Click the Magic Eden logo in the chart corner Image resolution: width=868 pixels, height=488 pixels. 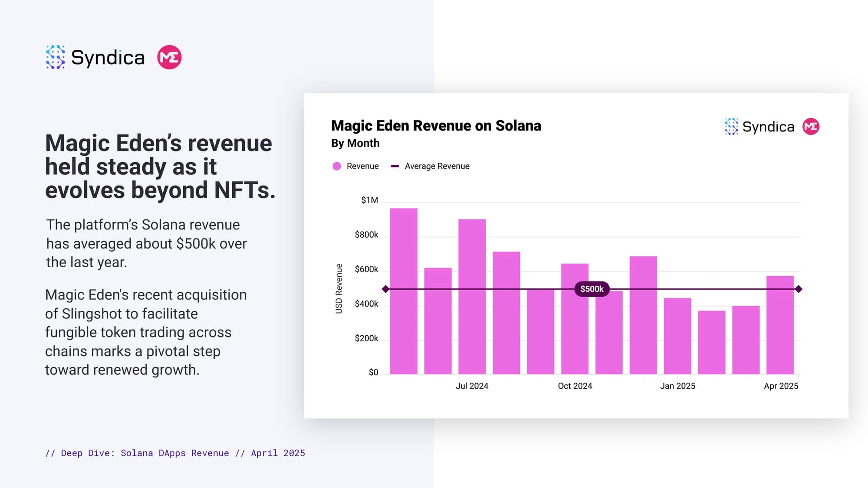tap(811, 127)
